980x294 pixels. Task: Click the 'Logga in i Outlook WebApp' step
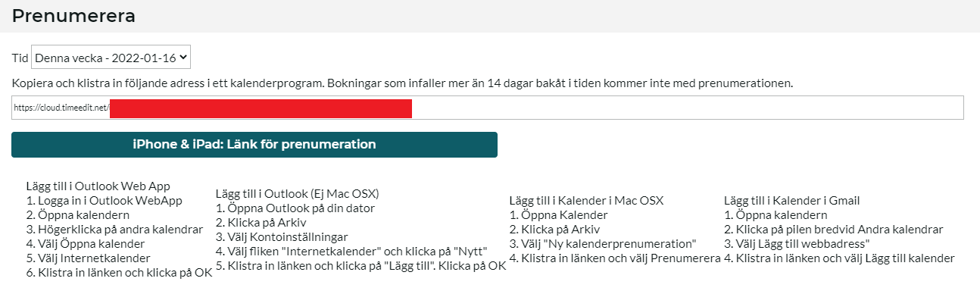tap(105, 201)
